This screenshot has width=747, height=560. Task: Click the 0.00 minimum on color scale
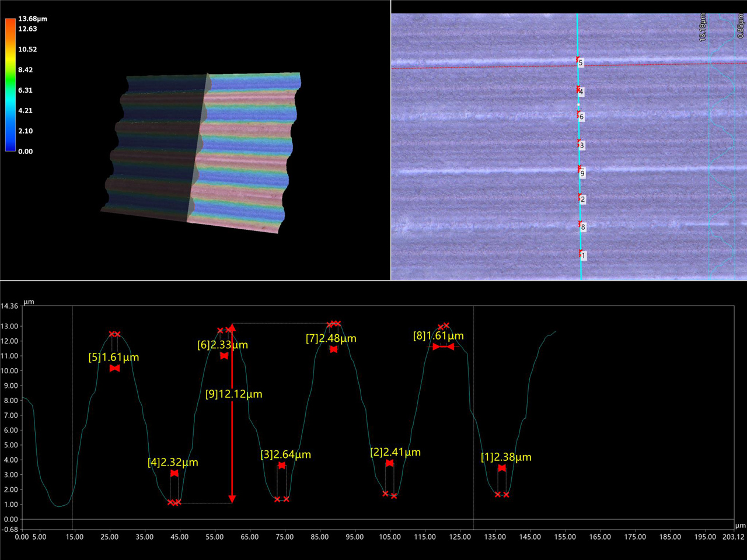(25, 152)
